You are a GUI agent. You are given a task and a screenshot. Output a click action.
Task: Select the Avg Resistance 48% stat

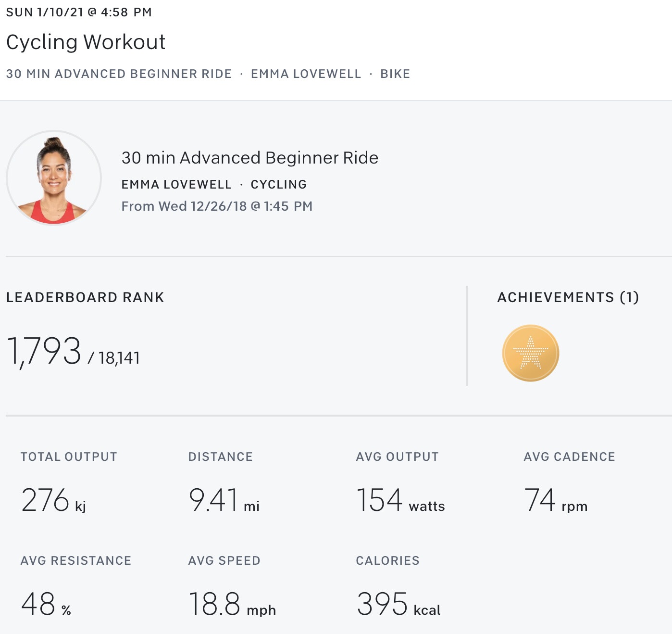tap(46, 604)
